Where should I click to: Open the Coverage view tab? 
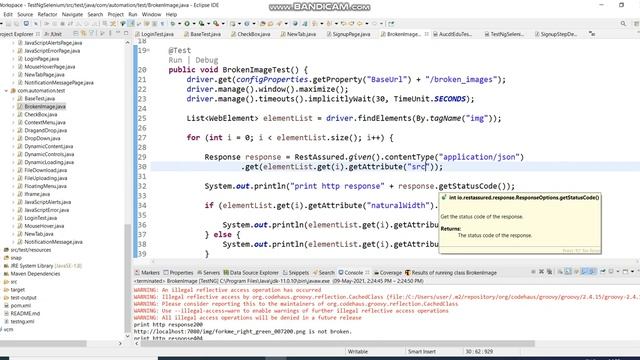coord(388,273)
